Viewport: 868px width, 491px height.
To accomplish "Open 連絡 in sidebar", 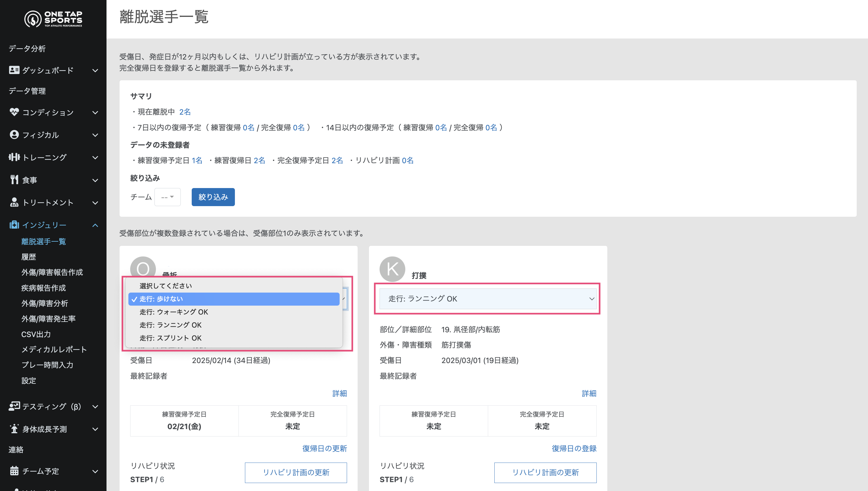I will click(x=16, y=449).
